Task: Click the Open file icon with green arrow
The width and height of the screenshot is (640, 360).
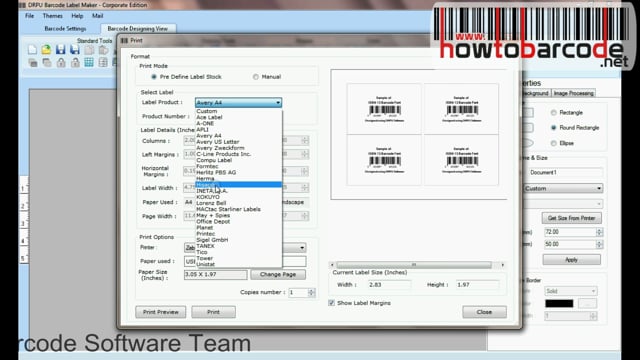Action: tap(46, 50)
